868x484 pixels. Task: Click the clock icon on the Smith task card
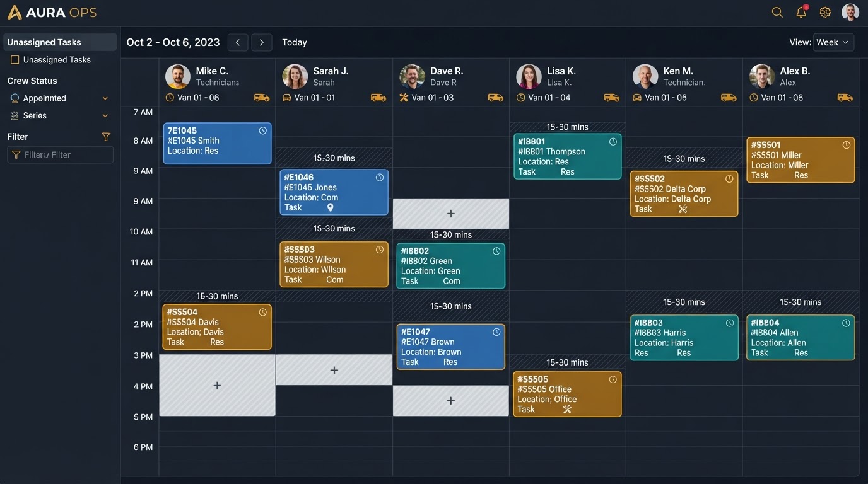(x=263, y=130)
